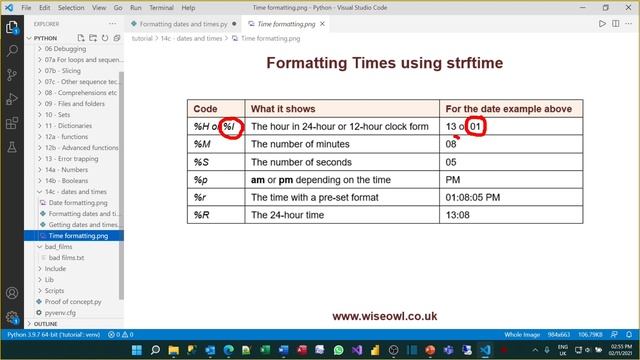Open the notifications bell in the status bar
The image size is (640, 360).
629,334
